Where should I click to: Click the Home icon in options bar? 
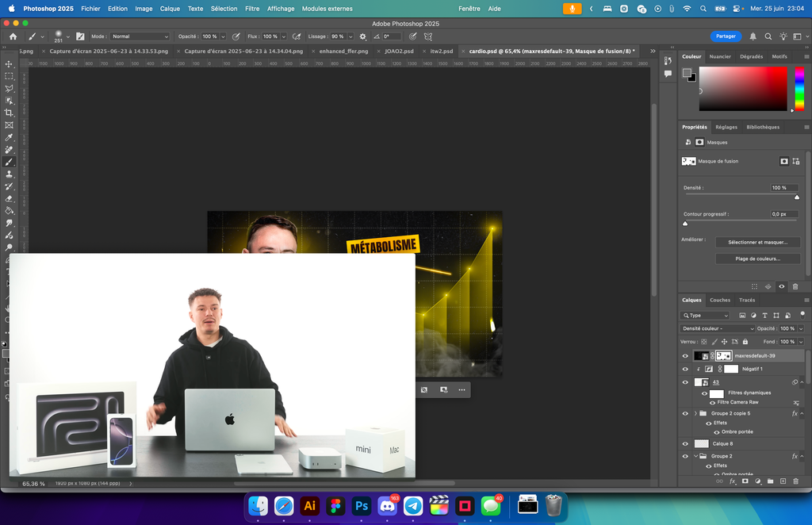(13, 36)
